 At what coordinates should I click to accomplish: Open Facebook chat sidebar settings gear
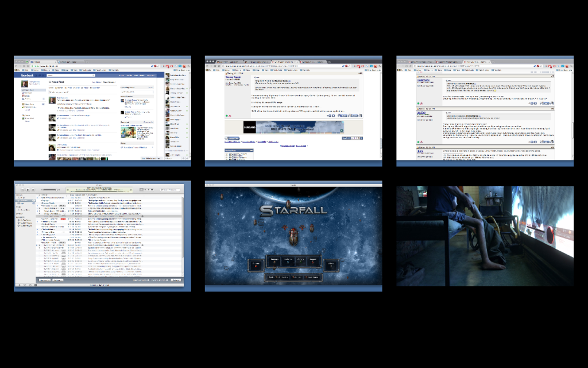[x=183, y=159]
